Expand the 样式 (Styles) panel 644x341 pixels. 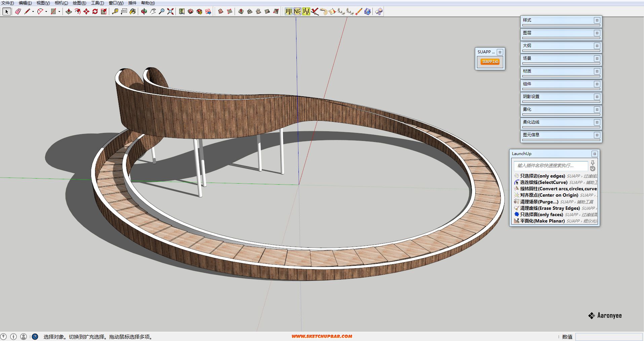click(561, 20)
